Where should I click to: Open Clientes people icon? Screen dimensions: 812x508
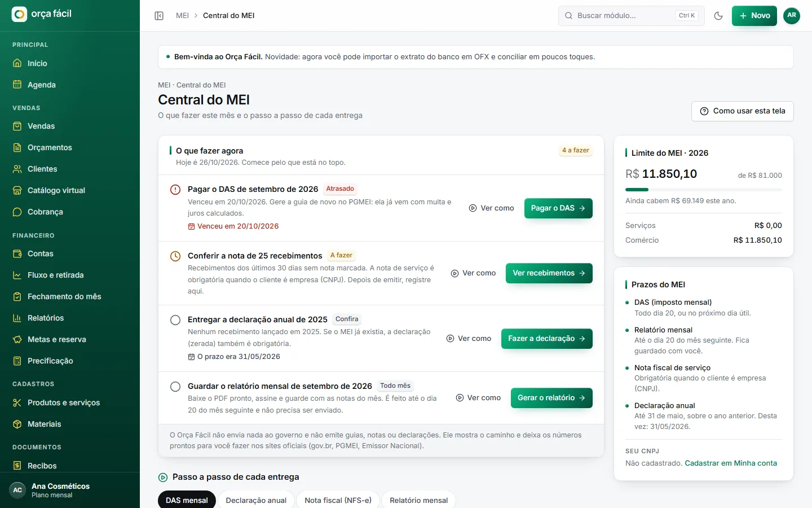(x=17, y=169)
